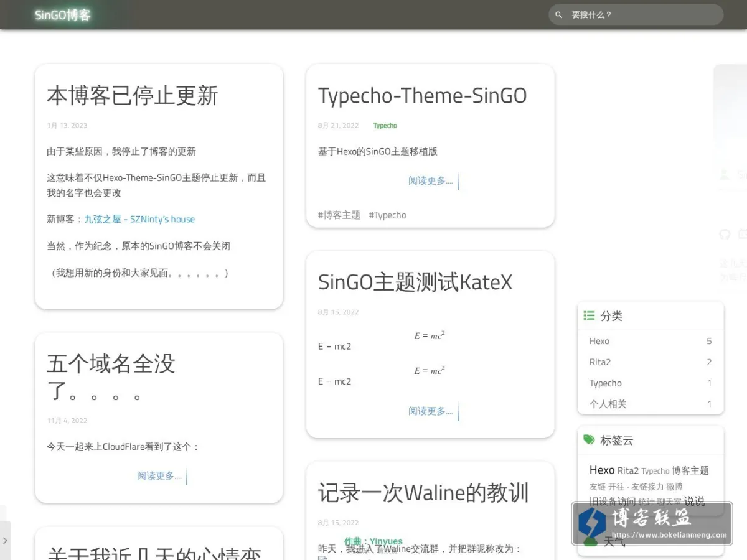Select the 旧设备访问 tag
This screenshot has height=560, width=747.
pos(613,502)
